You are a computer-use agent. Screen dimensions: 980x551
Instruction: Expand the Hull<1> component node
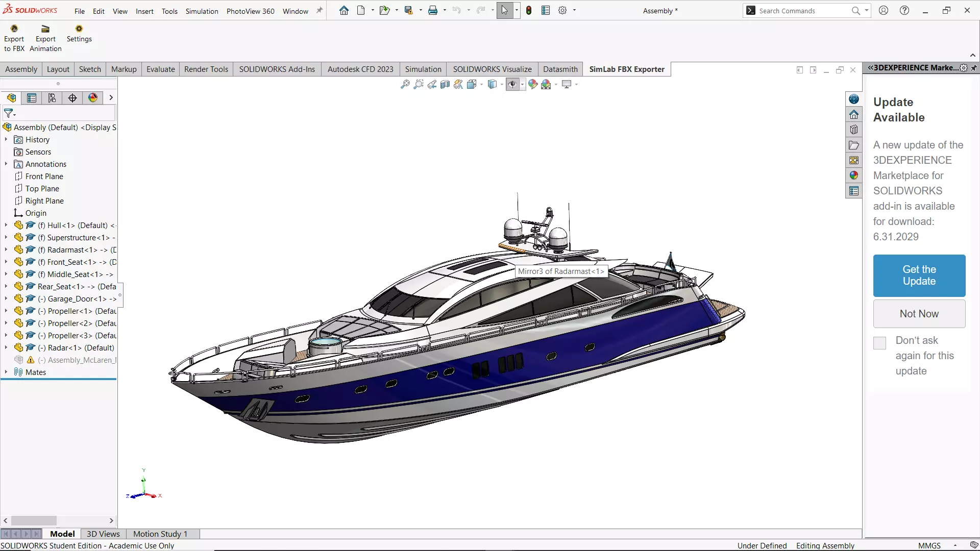(6, 226)
